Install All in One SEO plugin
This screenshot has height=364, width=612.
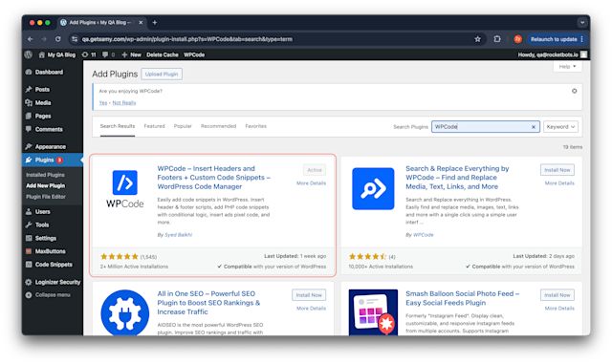pos(309,295)
